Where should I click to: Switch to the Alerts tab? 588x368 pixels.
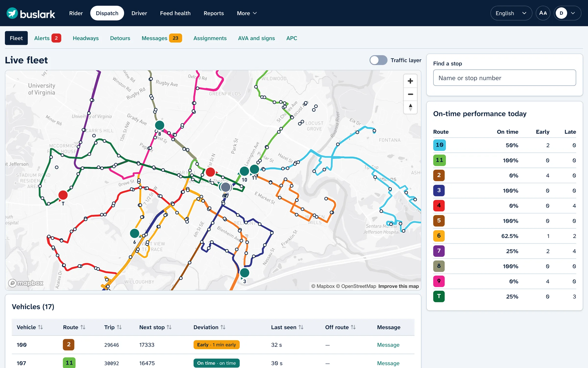(48, 38)
